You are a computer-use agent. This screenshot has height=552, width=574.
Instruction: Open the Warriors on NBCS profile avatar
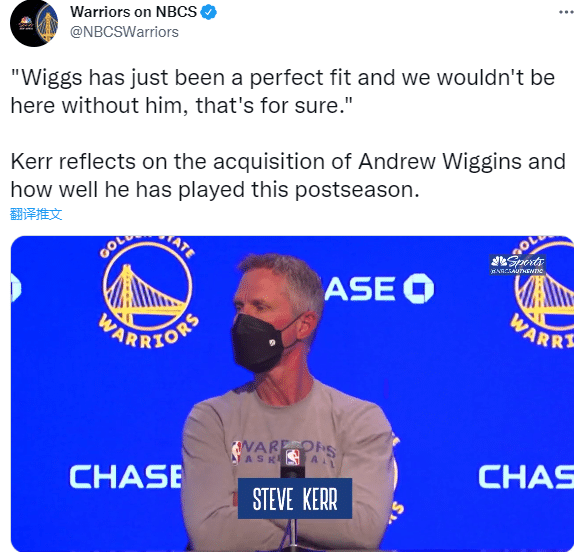(34, 23)
